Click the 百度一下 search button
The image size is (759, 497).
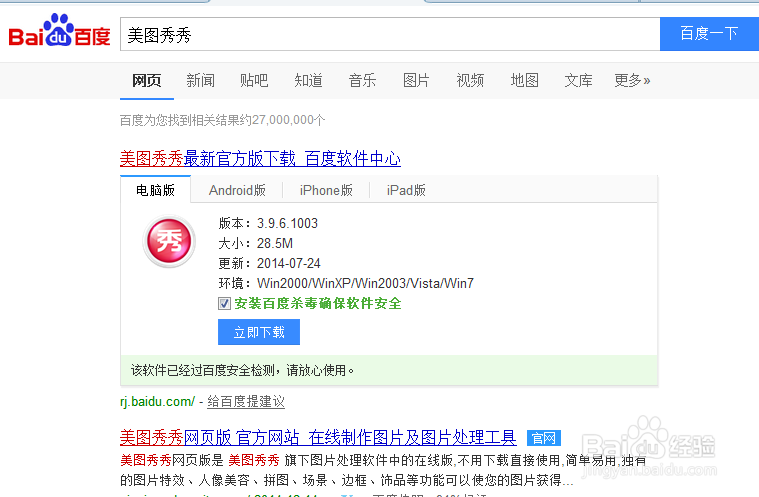click(709, 34)
